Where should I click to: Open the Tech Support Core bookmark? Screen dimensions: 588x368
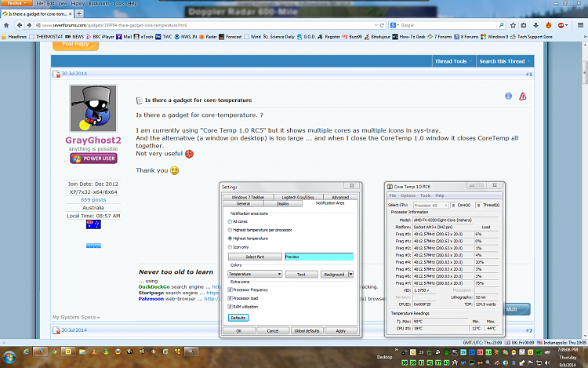(x=532, y=37)
